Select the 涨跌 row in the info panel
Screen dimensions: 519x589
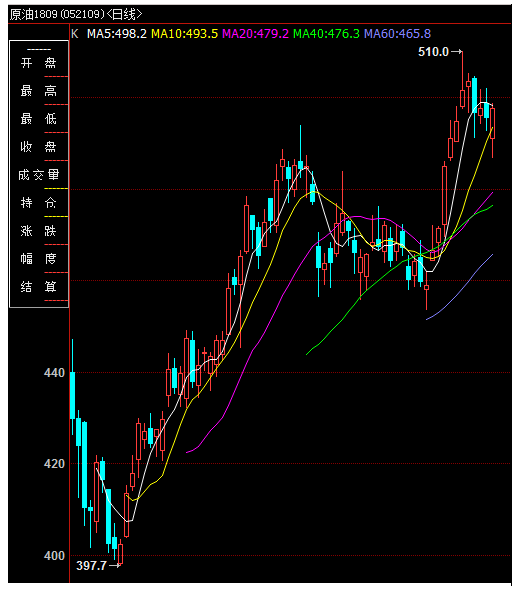pos(39,231)
